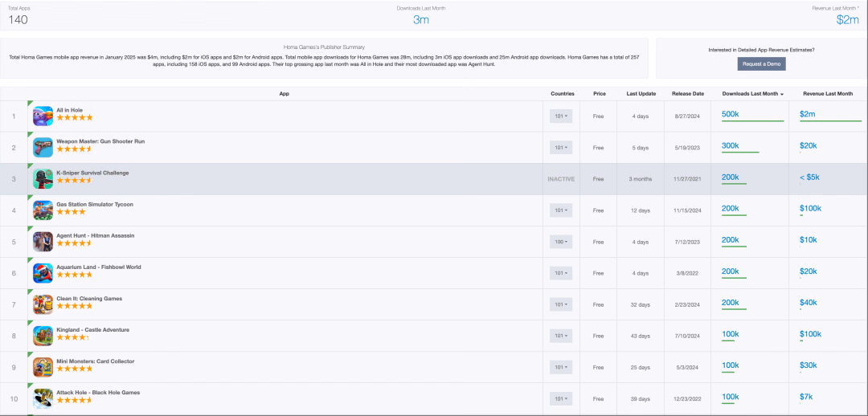Click the 43 days last update cell

641,336
